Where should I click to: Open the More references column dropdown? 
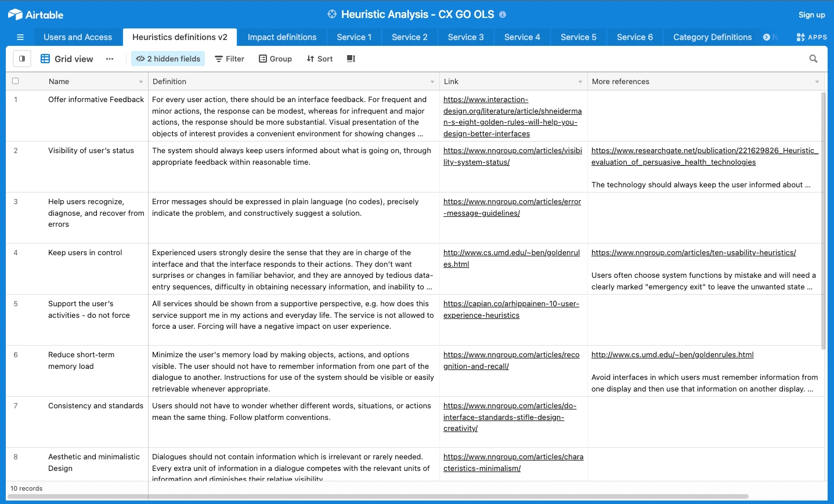pyautogui.click(x=817, y=82)
